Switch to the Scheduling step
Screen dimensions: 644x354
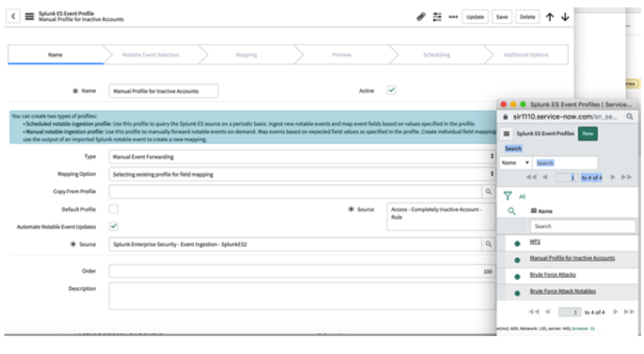pos(436,54)
